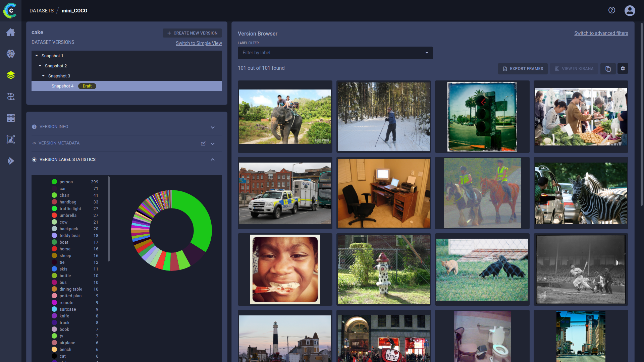Screen dimensions: 644x362
Task: Collapse the Snapshot 2 tree node
Action: click(40, 66)
